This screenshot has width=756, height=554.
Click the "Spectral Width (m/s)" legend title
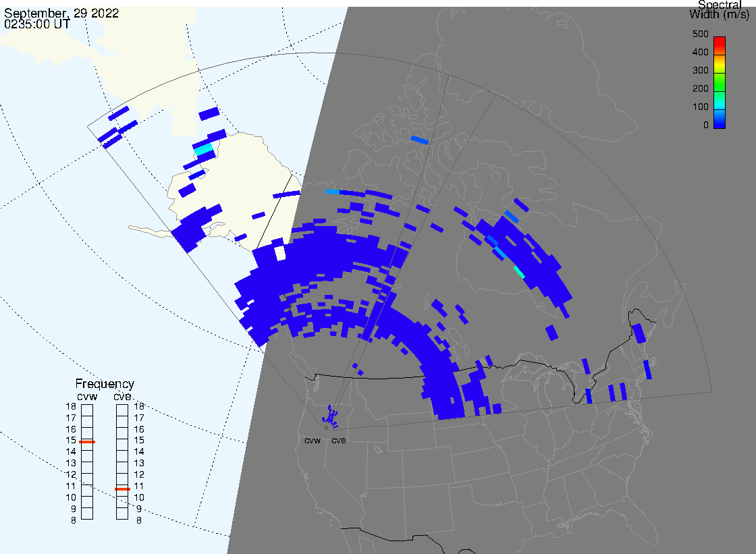(x=720, y=9)
